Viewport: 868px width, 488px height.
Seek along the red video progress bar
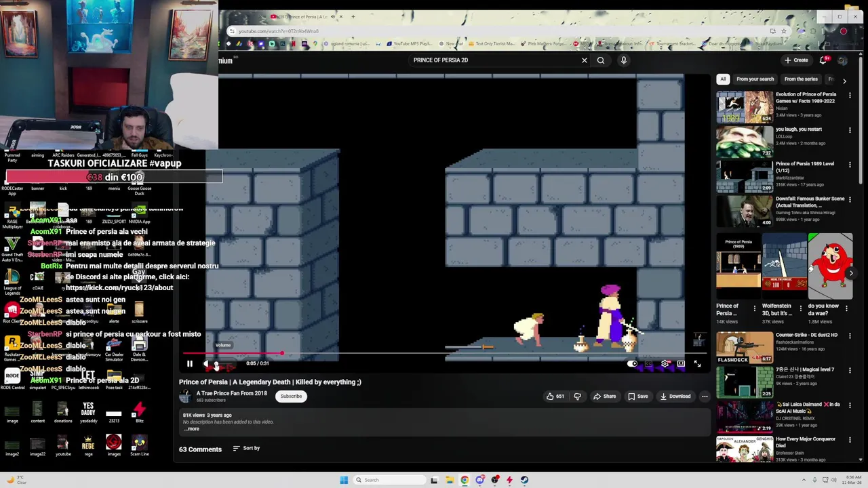coord(444,353)
